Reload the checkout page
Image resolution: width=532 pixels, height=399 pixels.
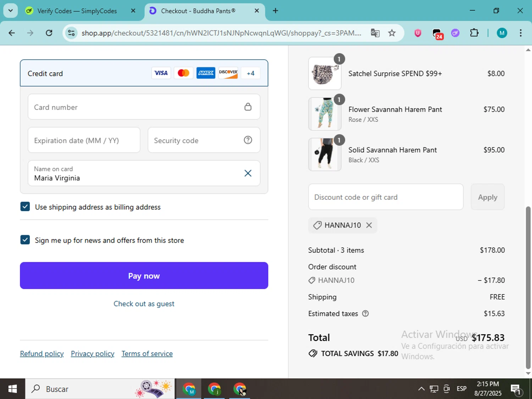click(x=49, y=33)
